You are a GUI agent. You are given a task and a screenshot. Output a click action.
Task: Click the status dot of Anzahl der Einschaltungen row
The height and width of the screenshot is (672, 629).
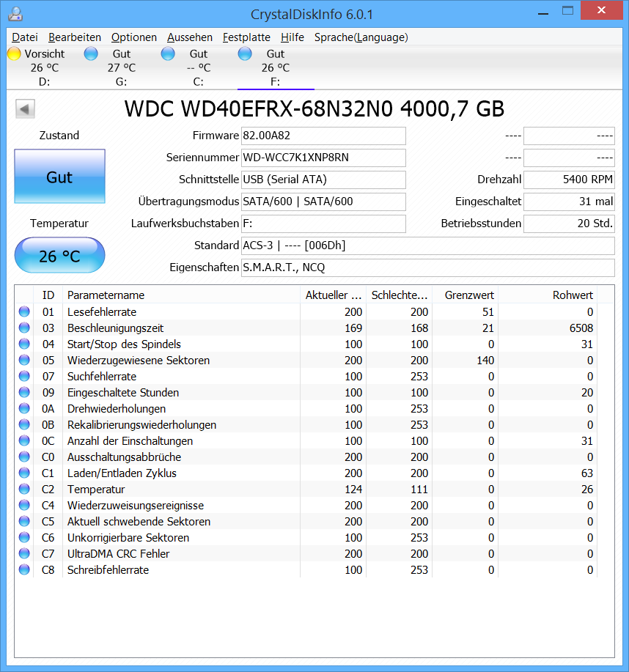[24, 440]
